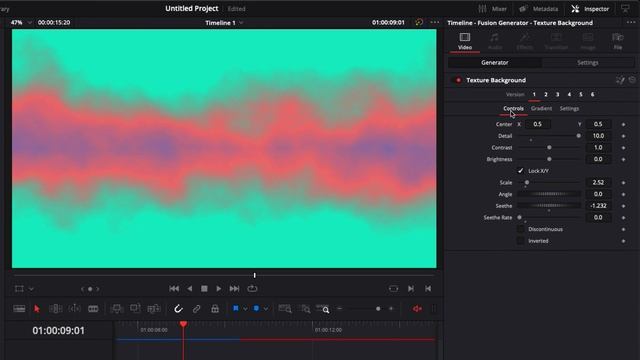This screenshot has width=640, height=360.
Task: Select the Blade edit mode tool
Action: pyautogui.click(x=93, y=309)
